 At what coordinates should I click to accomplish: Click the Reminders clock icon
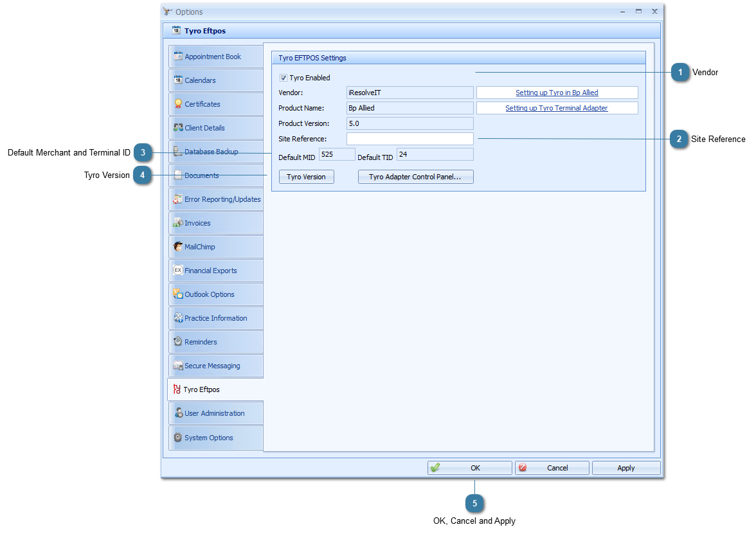point(178,341)
